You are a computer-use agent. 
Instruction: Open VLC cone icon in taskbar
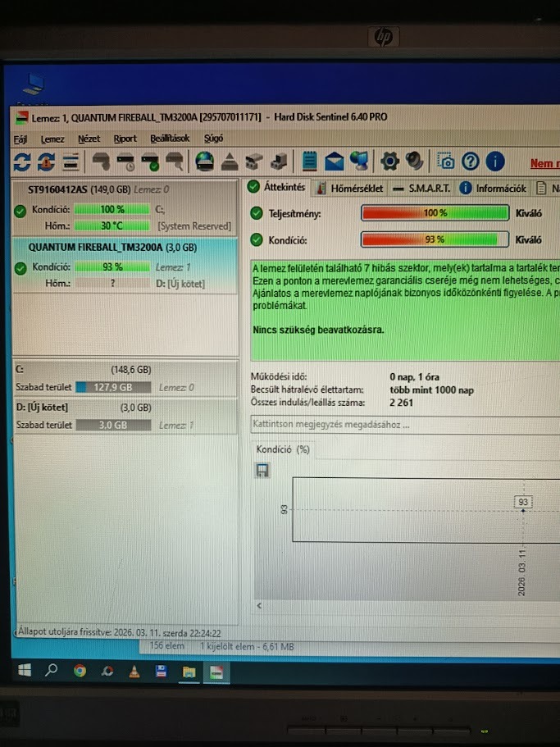coord(134,672)
